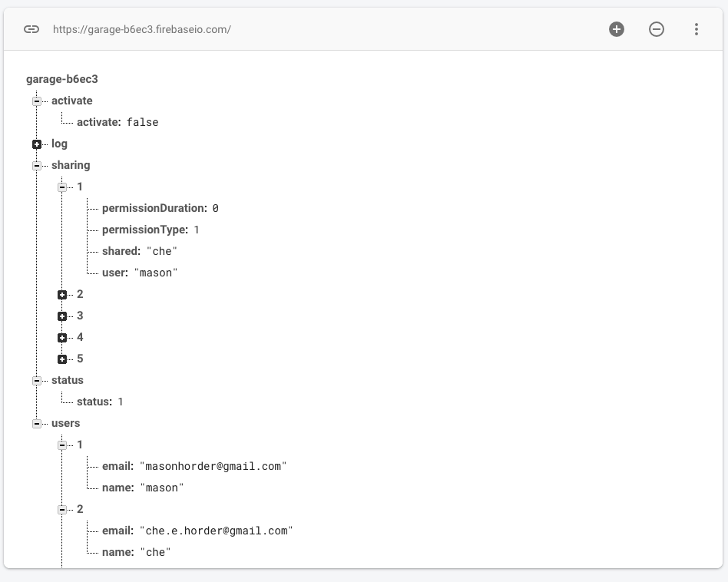Viewport: 728px width, 582px height.
Task: Collapse sharing entry 1
Action: coord(61,187)
